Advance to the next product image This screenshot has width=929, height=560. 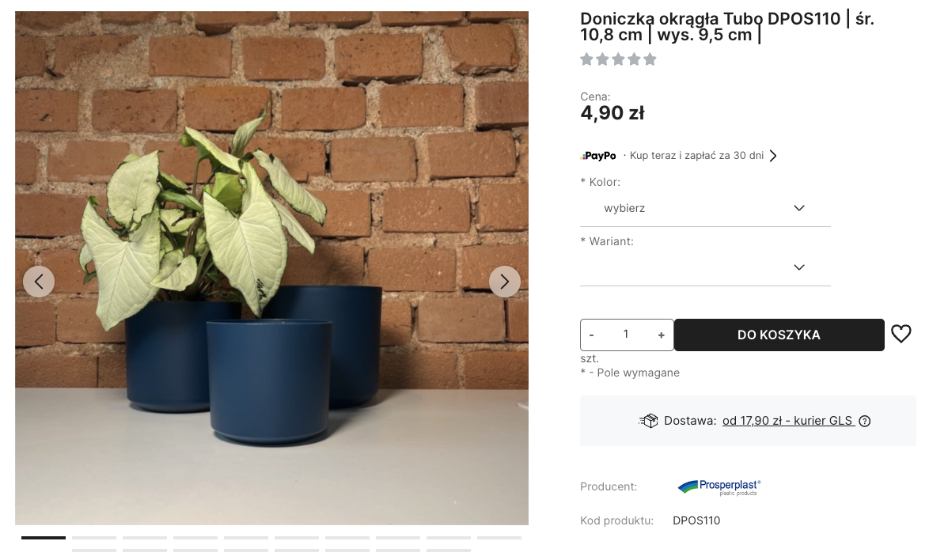click(505, 282)
